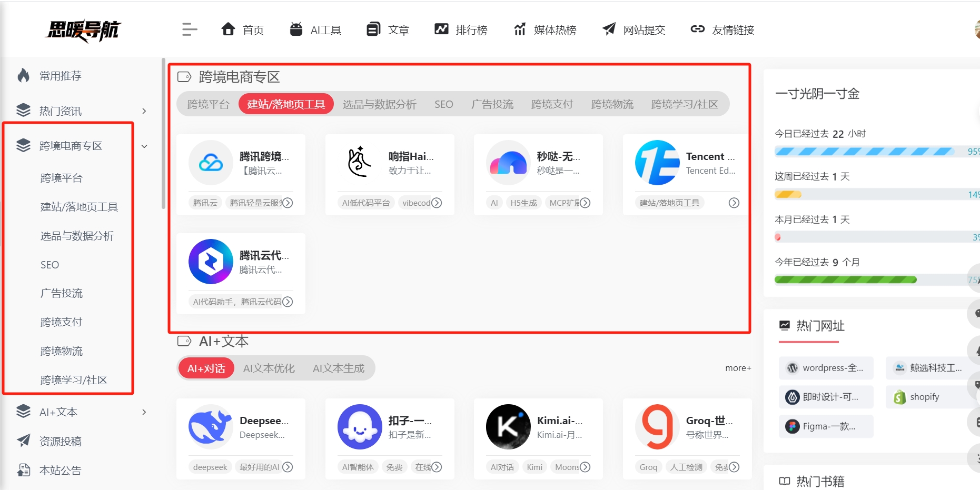The image size is (980, 490).
Task: Click the 扣子 ghost mascot icon
Action: point(360,427)
